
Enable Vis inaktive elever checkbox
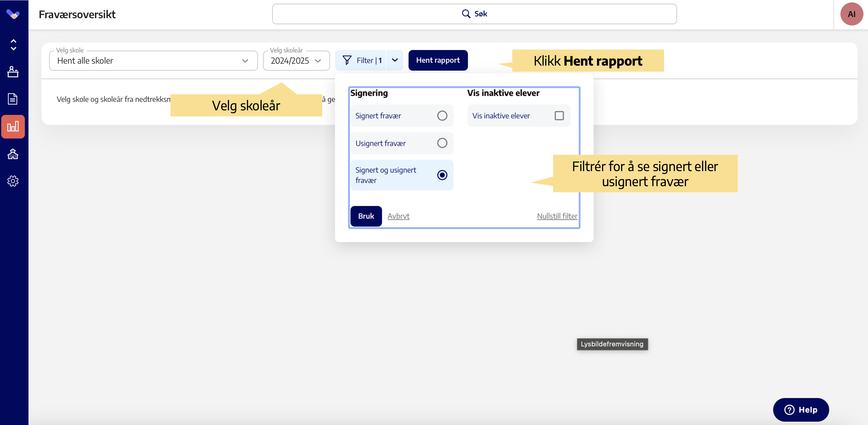pos(559,116)
